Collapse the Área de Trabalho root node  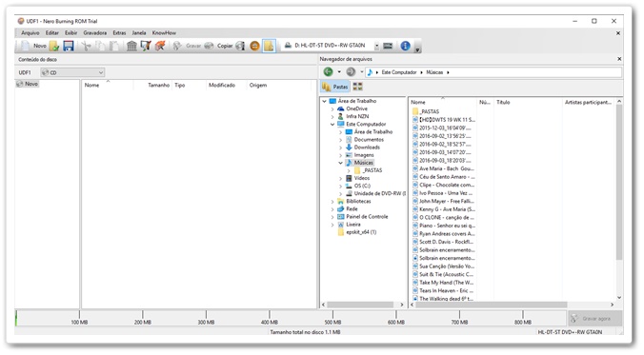[325, 101]
